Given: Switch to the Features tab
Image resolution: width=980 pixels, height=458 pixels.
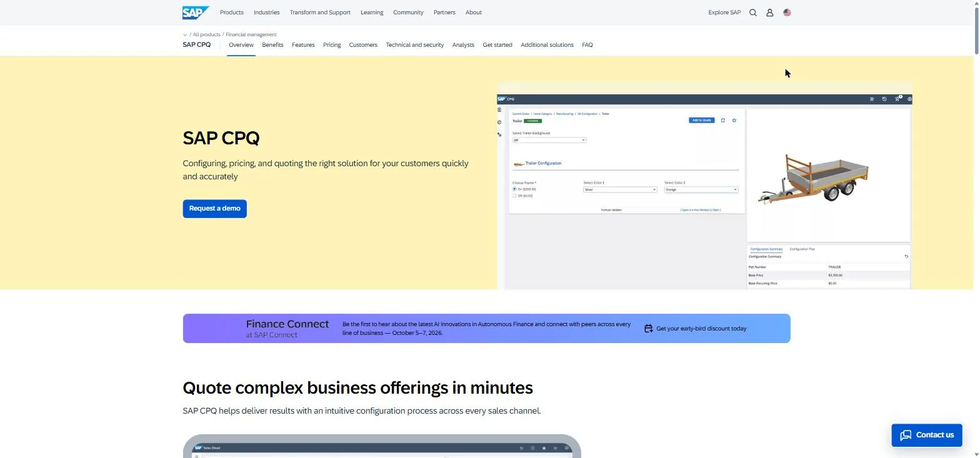Looking at the screenshot, I should (x=303, y=45).
